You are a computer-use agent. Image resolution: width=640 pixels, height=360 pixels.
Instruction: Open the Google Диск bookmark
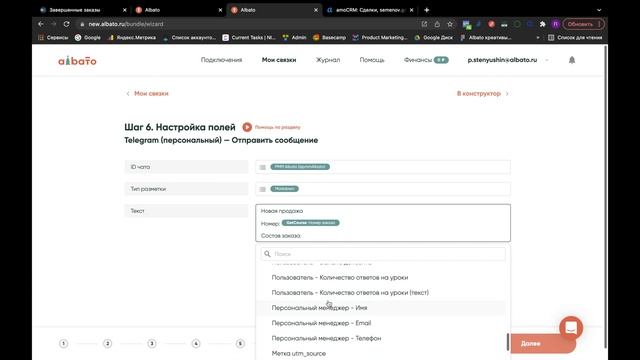[x=434, y=38]
